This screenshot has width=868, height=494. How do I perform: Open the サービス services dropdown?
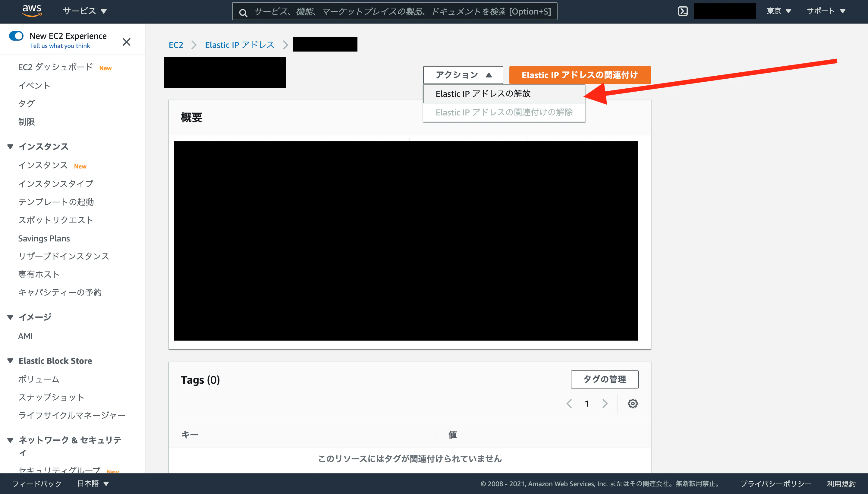pyautogui.click(x=85, y=11)
